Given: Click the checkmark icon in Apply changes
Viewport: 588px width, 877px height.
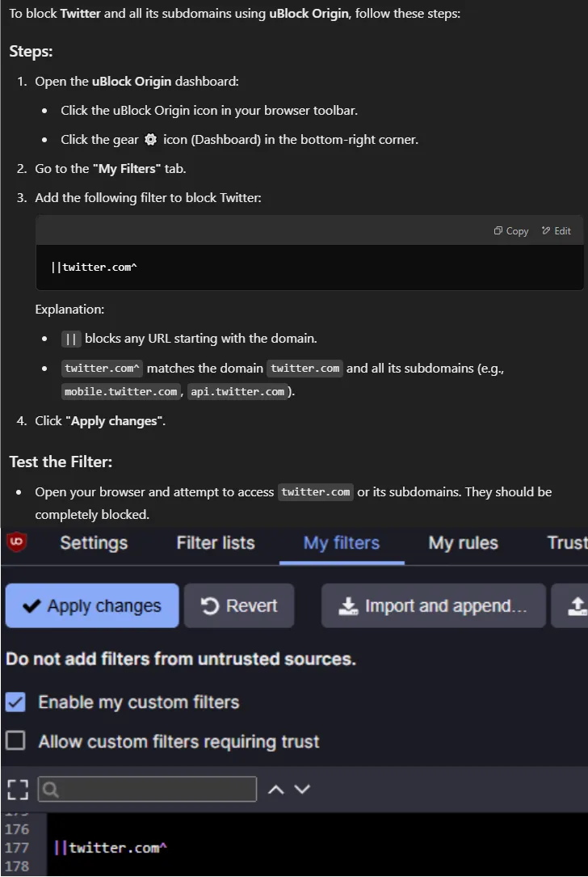Looking at the screenshot, I should [31, 605].
